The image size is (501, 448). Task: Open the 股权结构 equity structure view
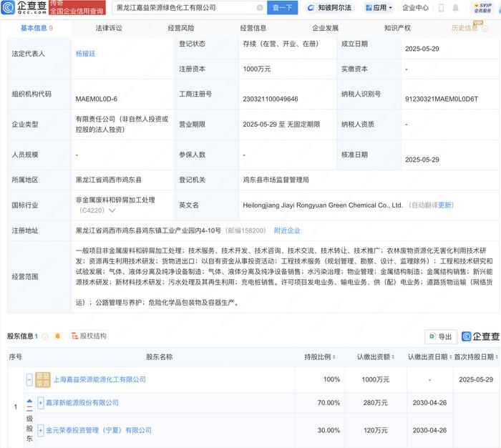coord(89,336)
